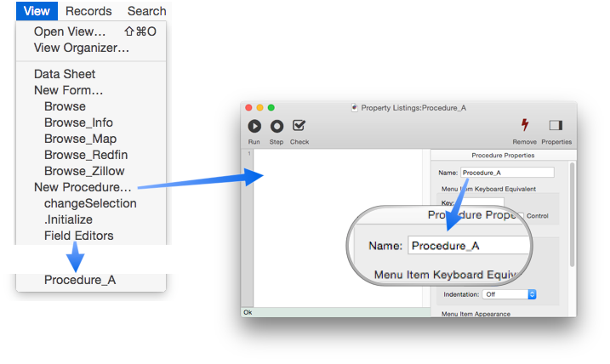The image size is (610, 364).
Task: Click the Menu Item Appearance label
Action: [x=476, y=314]
